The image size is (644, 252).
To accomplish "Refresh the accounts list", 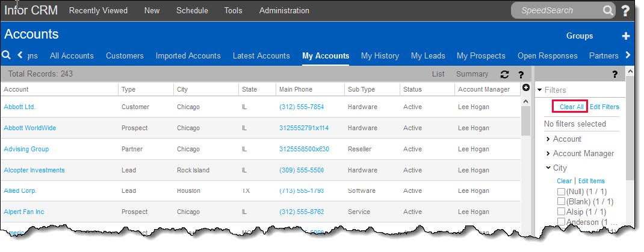I will coord(505,74).
